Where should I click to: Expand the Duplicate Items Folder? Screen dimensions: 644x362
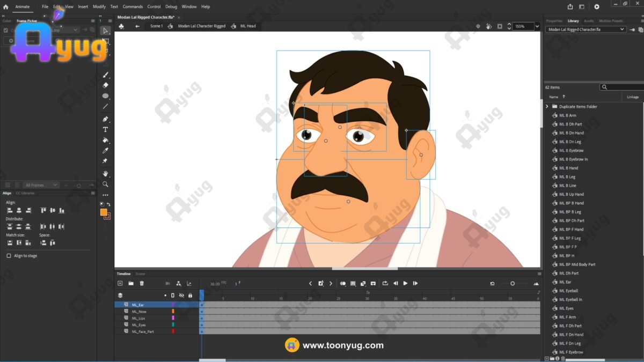[x=547, y=106]
